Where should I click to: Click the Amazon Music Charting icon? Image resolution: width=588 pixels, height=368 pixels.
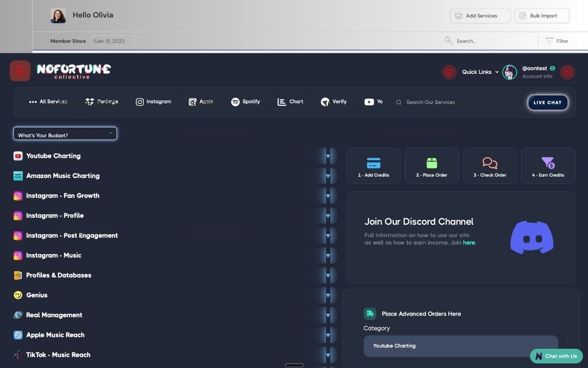pyautogui.click(x=18, y=176)
